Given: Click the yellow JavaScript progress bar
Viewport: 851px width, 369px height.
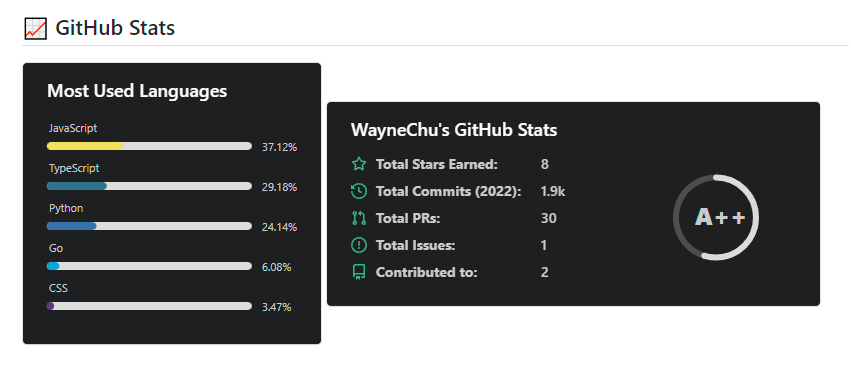Looking at the screenshot, I should (149, 146).
